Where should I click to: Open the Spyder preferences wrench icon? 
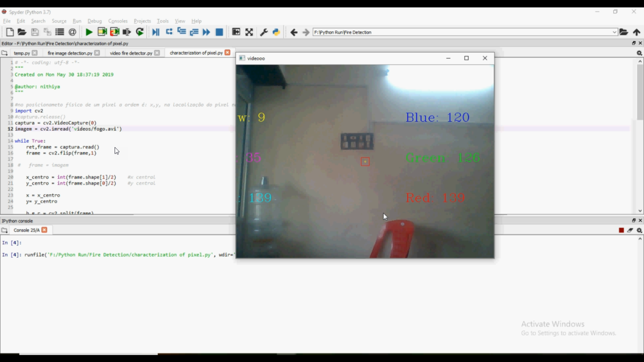264,32
